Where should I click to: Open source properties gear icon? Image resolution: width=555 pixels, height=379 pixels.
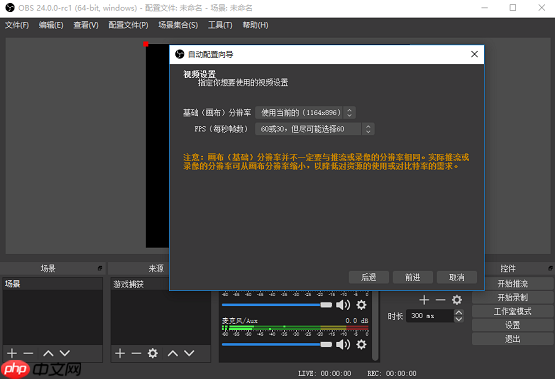coord(153,353)
